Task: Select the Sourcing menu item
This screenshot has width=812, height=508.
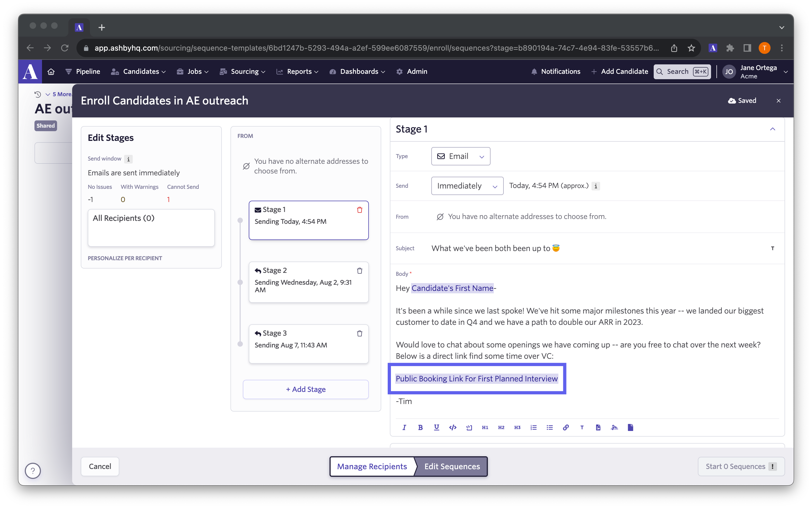Action: point(244,71)
